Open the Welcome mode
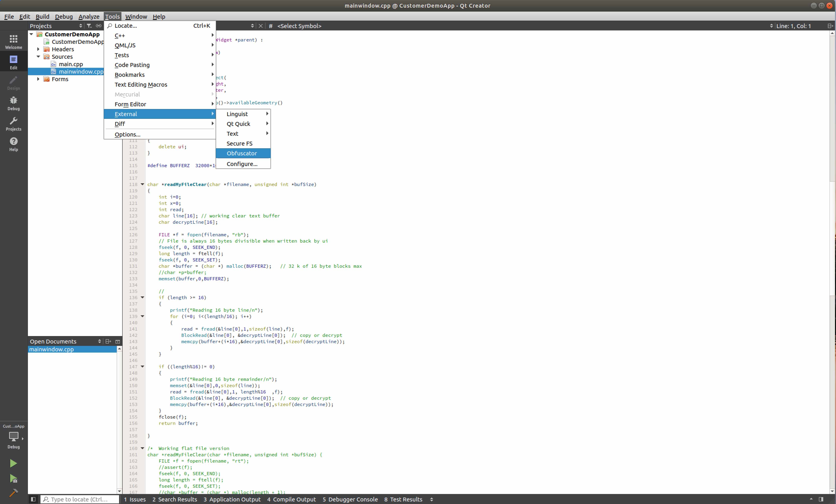 pyautogui.click(x=14, y=42)
